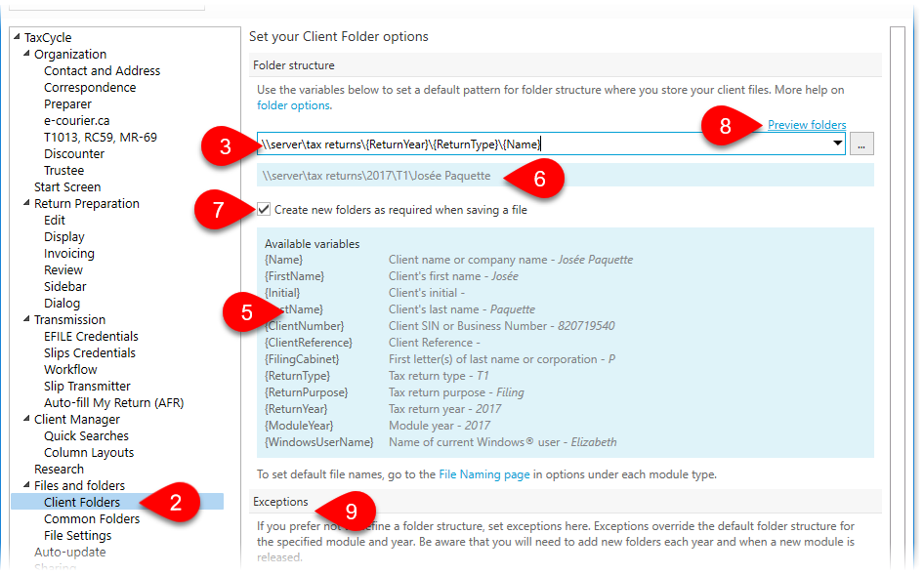Select Edit under Return Preparation

click(x=55, y=221)
